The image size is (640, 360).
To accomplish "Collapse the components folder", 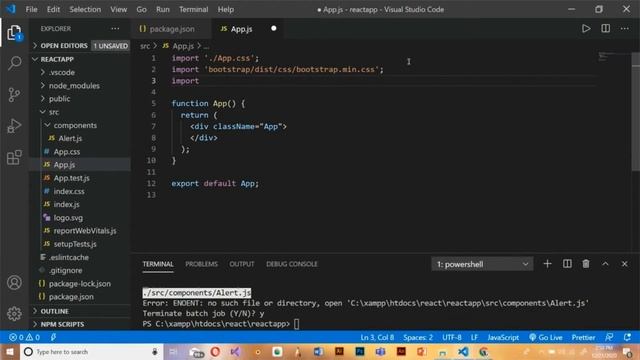I will [81, 125].
